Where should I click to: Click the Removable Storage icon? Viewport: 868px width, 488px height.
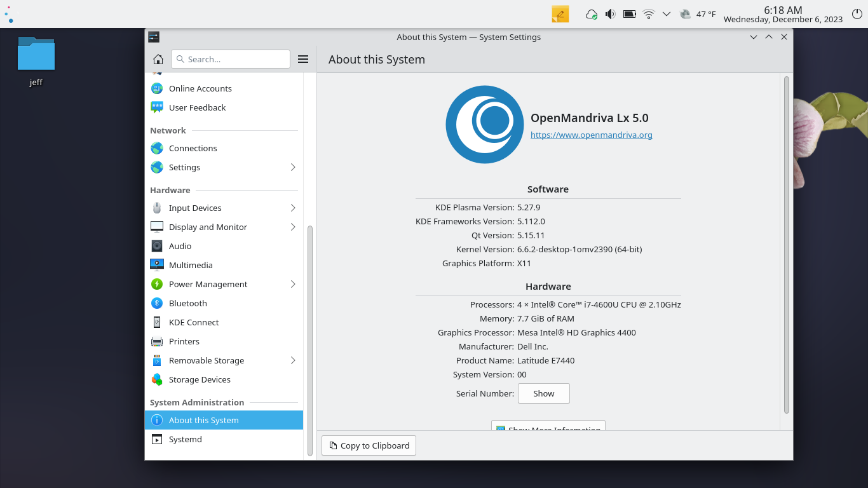[157, 360]
